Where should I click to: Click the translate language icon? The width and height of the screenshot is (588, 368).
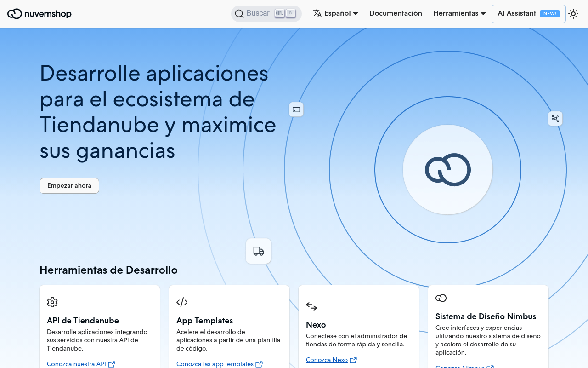[317, 13]
